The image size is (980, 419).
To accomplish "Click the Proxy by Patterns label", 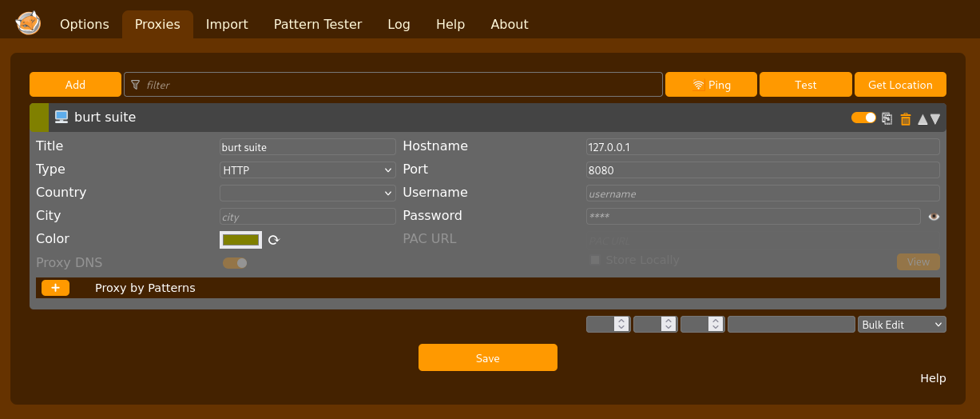I will [145, 288].
